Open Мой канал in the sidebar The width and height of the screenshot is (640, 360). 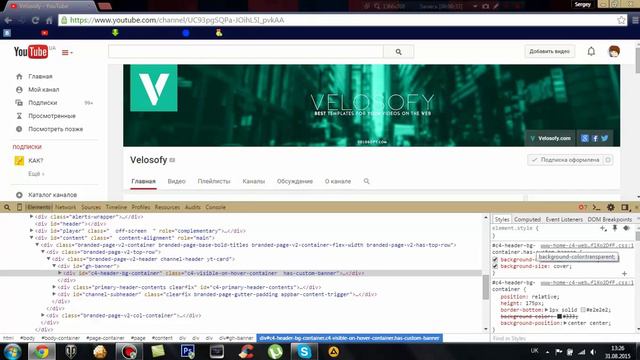click(43, 89)
